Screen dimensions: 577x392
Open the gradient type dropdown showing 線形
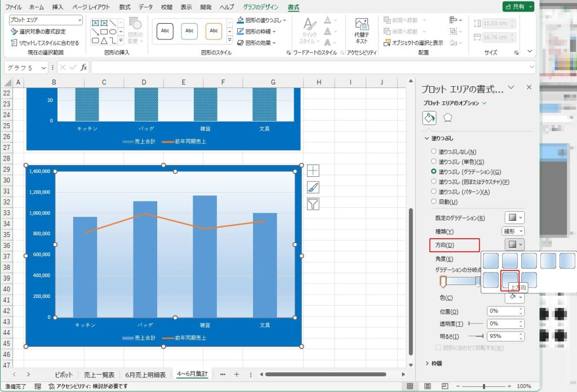click(513, 231)
